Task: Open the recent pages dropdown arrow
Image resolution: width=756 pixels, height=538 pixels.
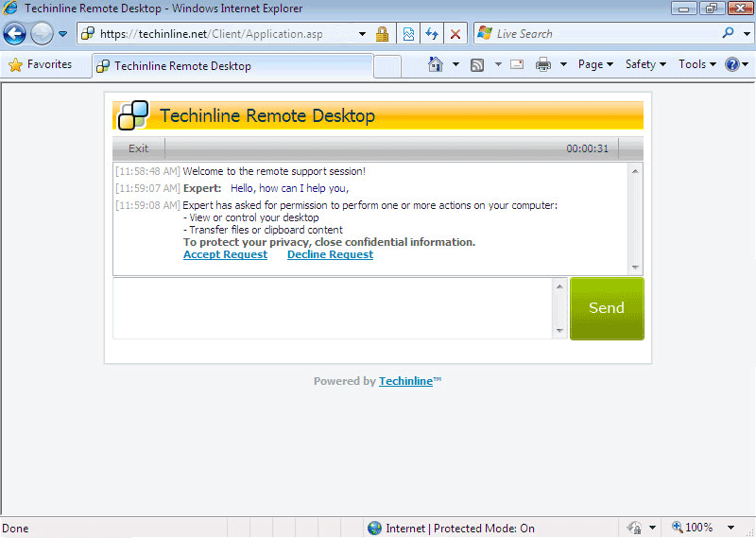Action: pyautogui.click(x=62, y=34)
